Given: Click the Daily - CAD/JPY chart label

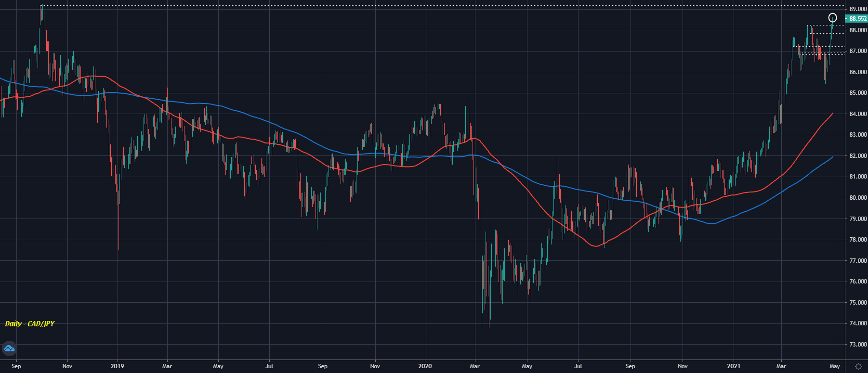Looking at the screenshot, I should pos(30,323).
